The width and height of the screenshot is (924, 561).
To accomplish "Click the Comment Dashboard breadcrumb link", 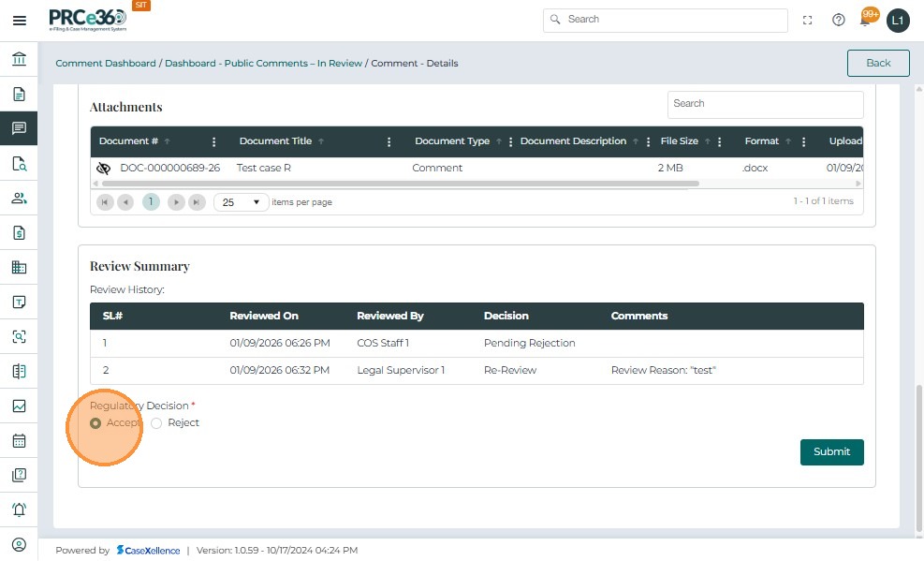I will (106, 63).
